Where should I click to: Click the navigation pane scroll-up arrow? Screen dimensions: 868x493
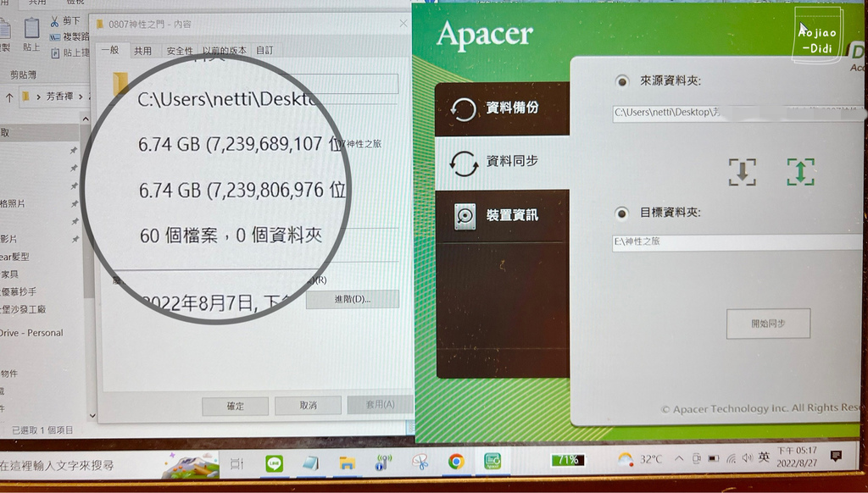(86, 119)
